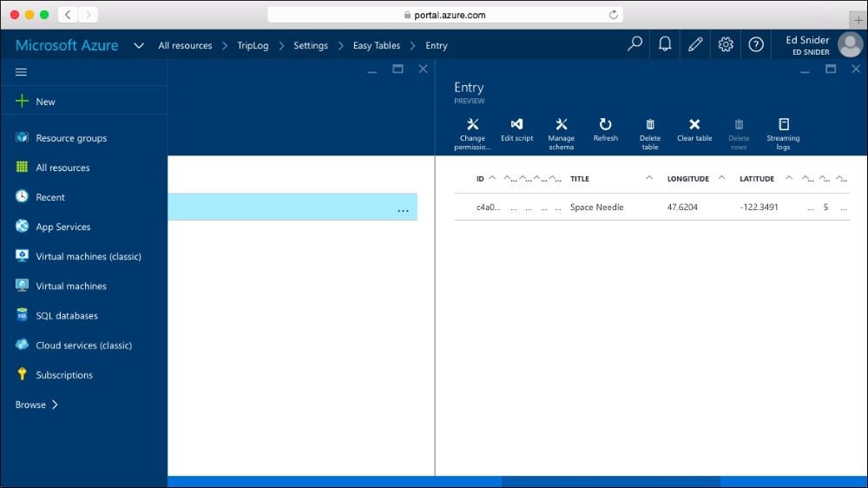
Task: Open the portal search magnifier
Action: pos(635,43)
